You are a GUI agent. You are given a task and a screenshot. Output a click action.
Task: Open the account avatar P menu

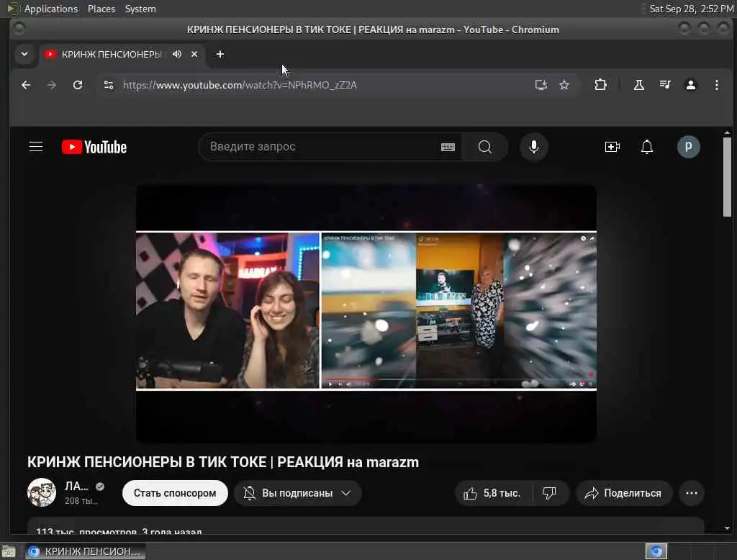click(688, 147)
